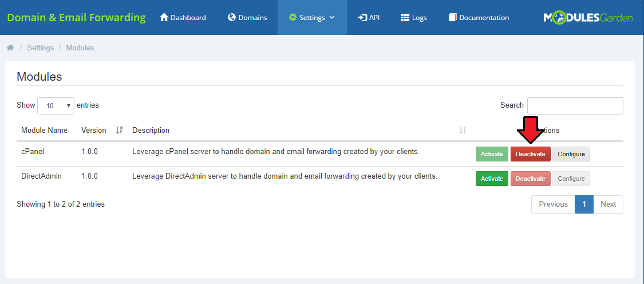Click the Next pagination button
This screenshot has height=284, width=644.
(x=608, y=204)
